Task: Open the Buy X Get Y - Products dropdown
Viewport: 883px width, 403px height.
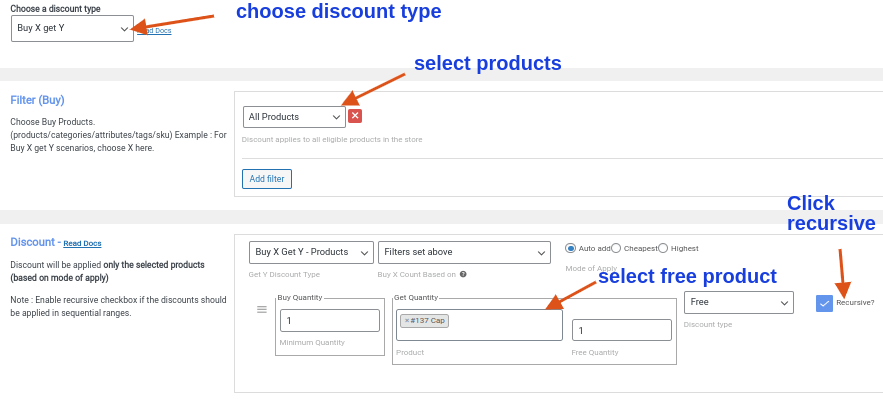Action: coord(311,252)
